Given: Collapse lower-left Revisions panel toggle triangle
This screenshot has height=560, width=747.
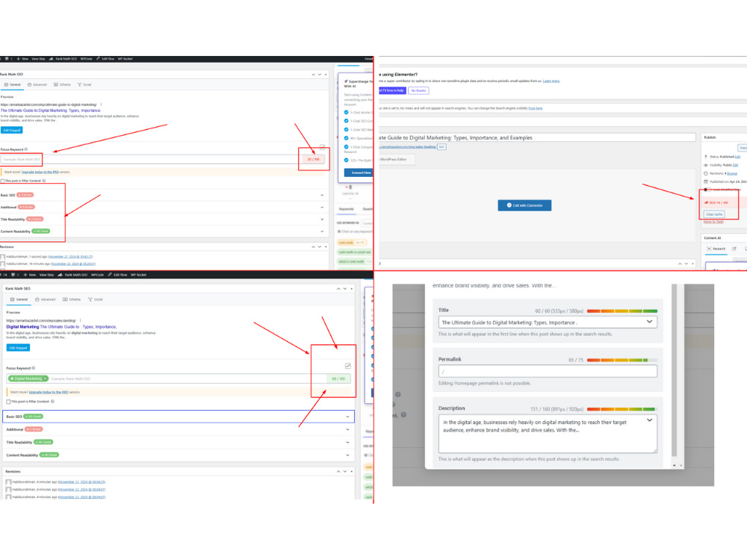Looking at the screenshot, I should (352, 471).
